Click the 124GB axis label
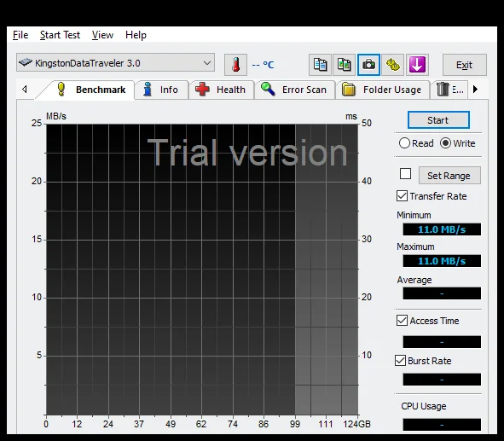This screenshot has height=441, width=504. [x=356, y=424]
